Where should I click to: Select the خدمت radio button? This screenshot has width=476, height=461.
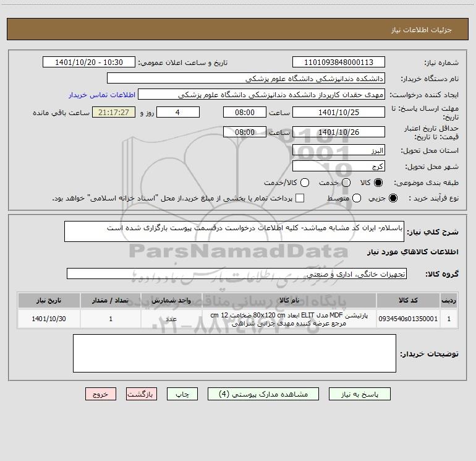point(346,183)
